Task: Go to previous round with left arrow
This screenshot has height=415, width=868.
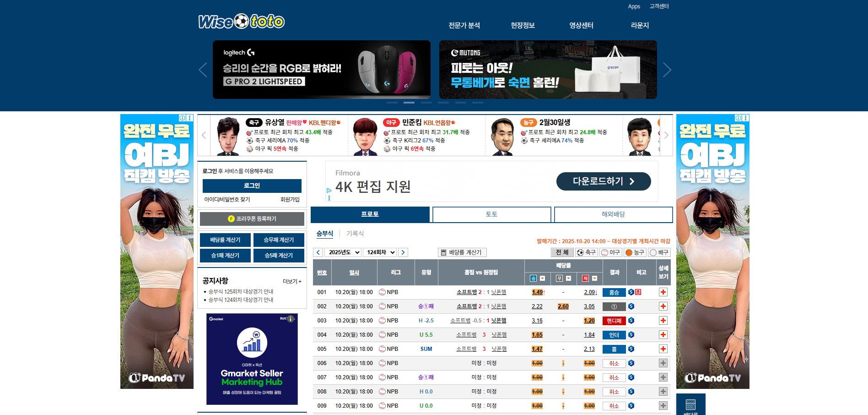Action: [x=318, y=252]
